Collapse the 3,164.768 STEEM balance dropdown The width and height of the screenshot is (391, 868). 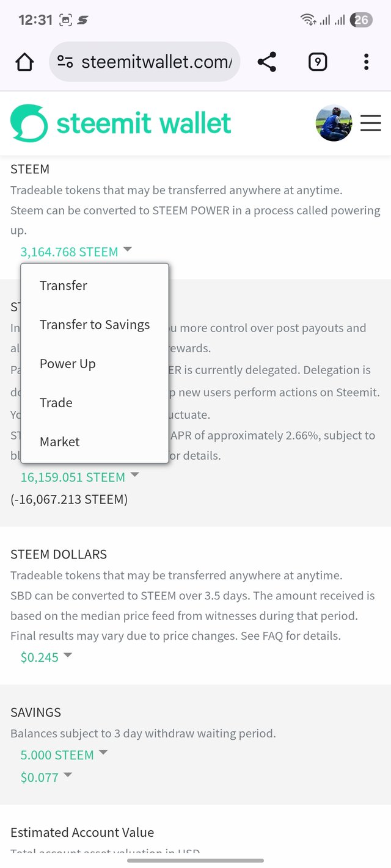coord(76,251)
